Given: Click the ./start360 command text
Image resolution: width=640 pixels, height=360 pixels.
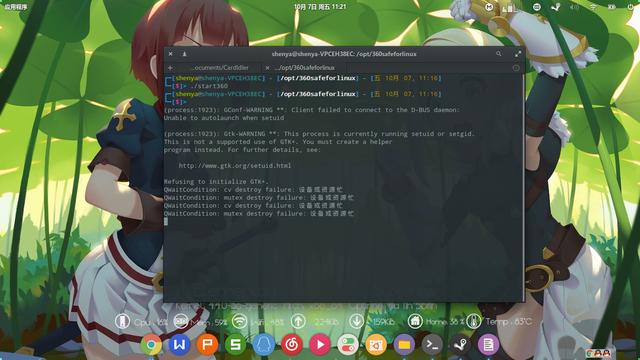Looking at the screenshot, I should pyautogui.click(x=209, y=86).
